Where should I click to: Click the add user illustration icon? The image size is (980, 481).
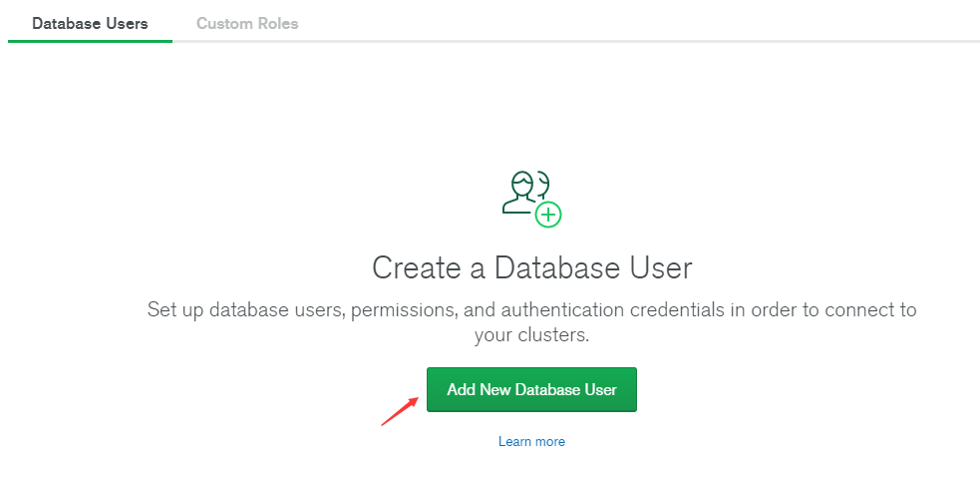(532, 199)
